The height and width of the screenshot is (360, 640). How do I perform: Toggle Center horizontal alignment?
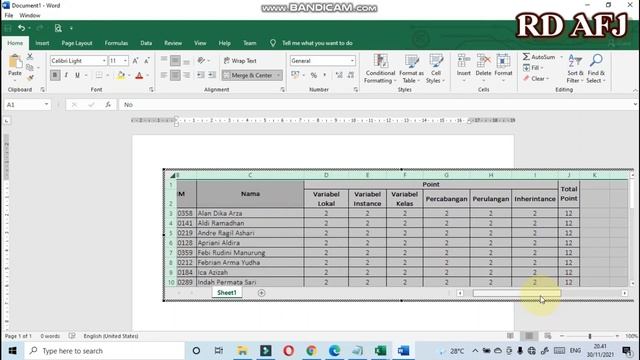175,75
